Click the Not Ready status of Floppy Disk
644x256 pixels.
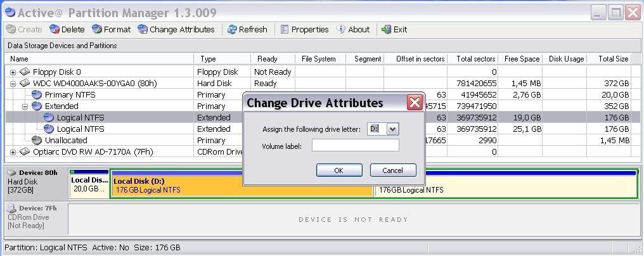coord(273,72)
